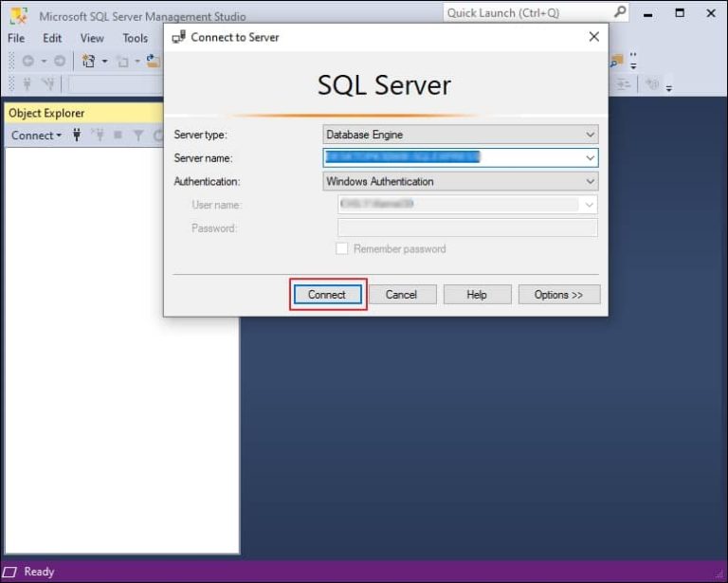Click Object Explorer's Disconnect plug icon
Image resolution: width=728 pixels, height=583 pixels.
click(x=98, y=135)
